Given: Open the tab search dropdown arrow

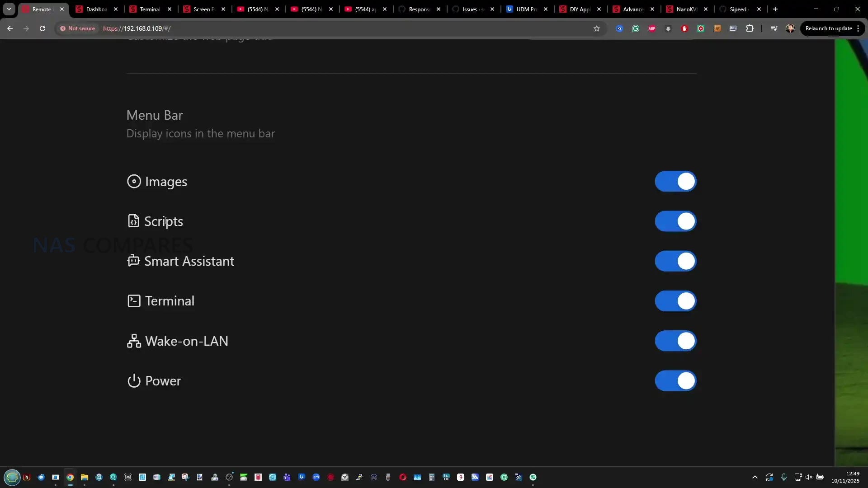Looking at the screenshot, I should [x=9, y=9].
